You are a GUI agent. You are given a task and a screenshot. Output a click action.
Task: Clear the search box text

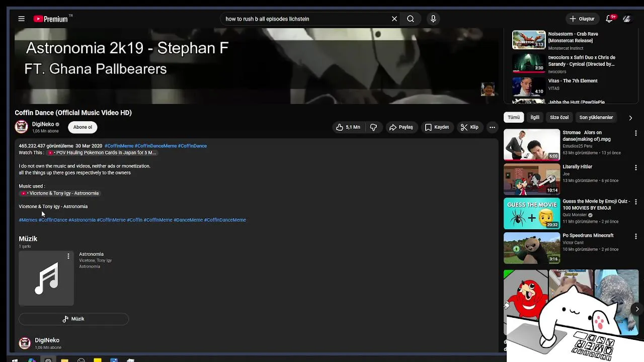coord(394,19)
